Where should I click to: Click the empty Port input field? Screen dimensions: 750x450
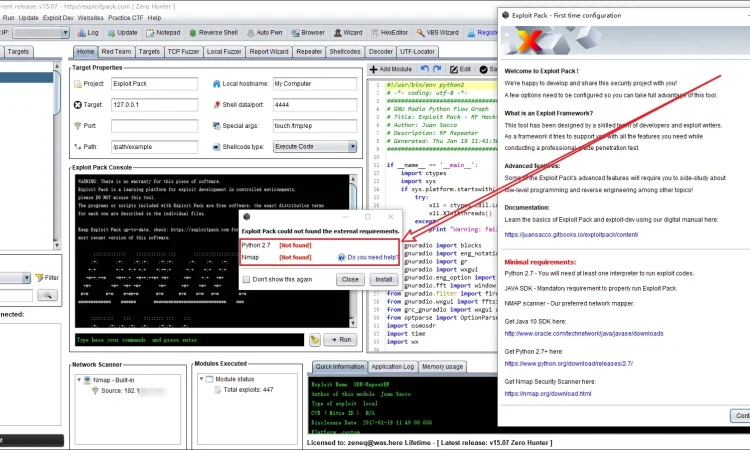point(154,126)
